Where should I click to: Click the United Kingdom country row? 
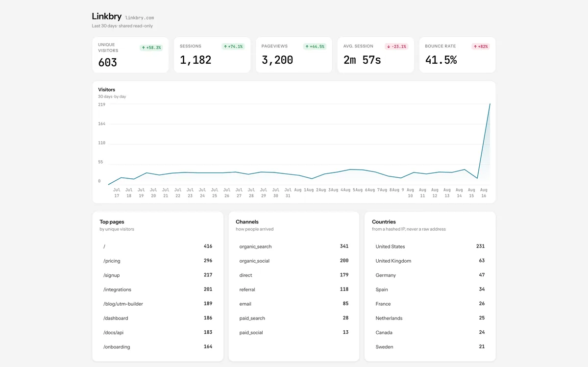(430, 261)
